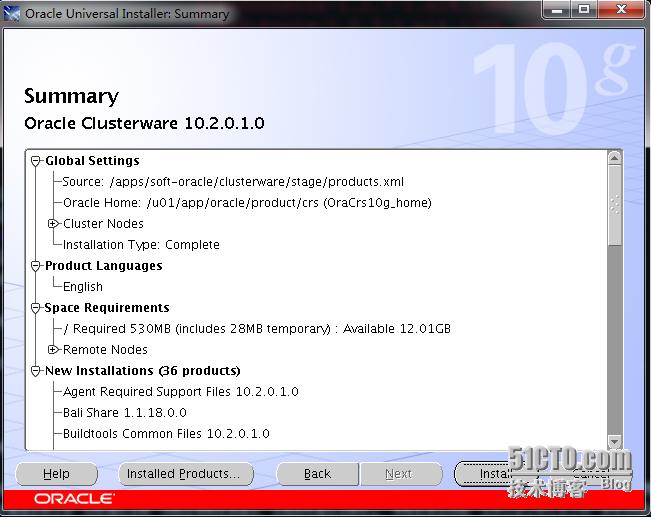This screenshot has width=651, height=517.
Task: Select Agent Required Support Files 10.2.0.1.0
Action: (x=181, y=392)
